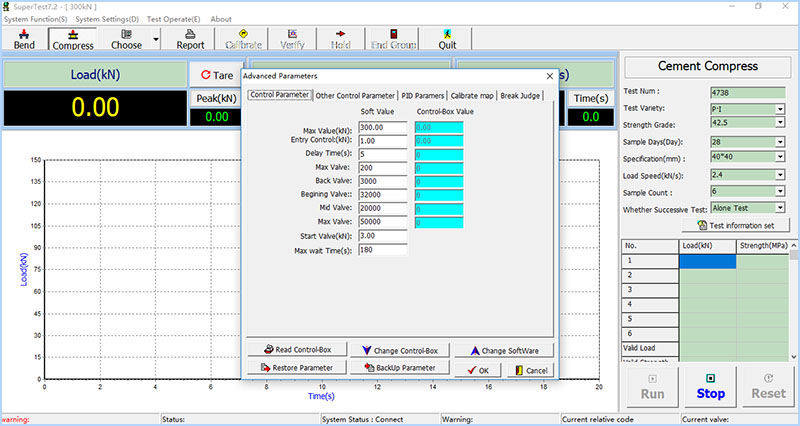Image resolution: width=800 pixels, height=426 pixels.
Task: Click the Restore Parameter button
Action: click(x=297, y=368)
